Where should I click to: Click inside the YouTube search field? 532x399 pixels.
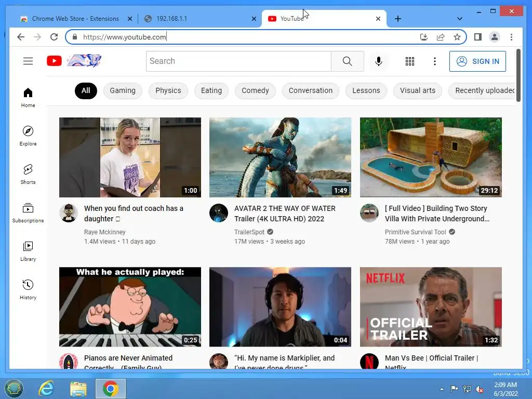tap(238, 61)
